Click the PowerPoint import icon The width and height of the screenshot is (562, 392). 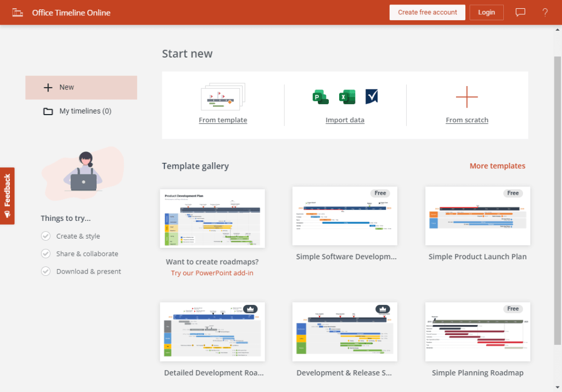click(321, 96)
